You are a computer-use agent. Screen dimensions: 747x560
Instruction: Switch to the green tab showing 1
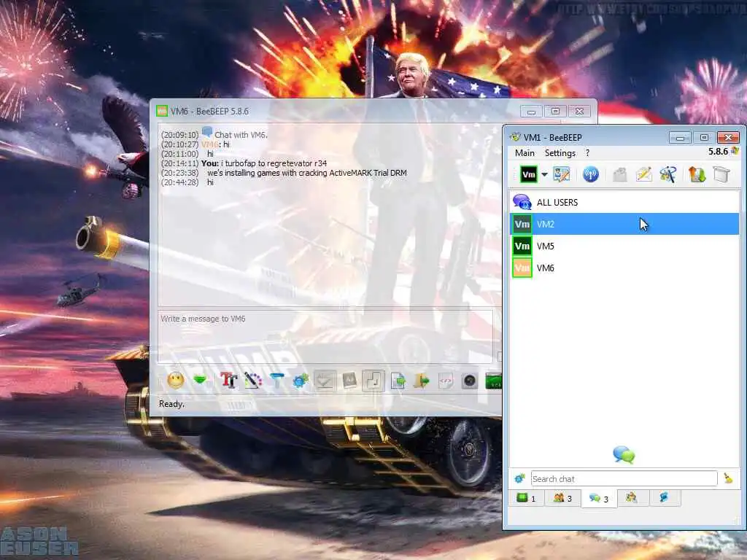527,498
